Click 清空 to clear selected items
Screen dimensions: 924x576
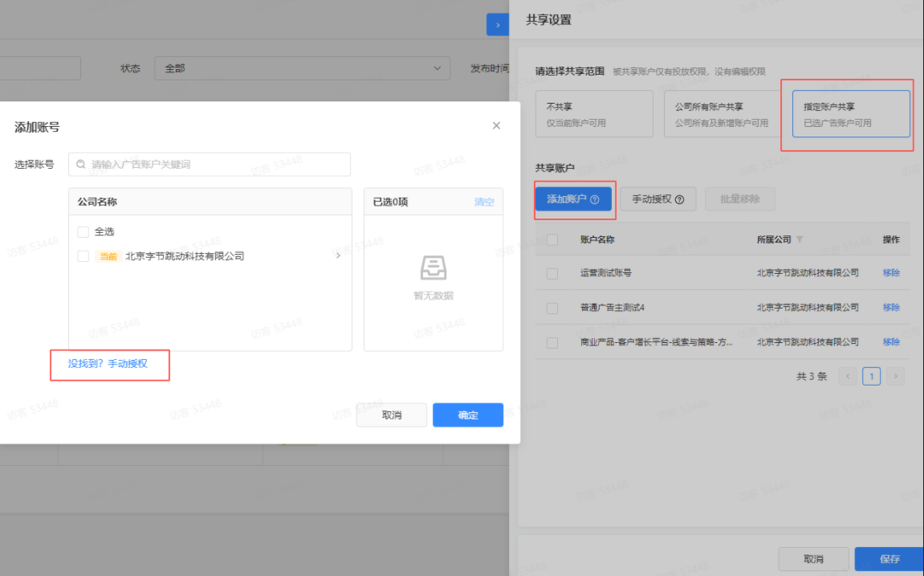click(x=484, y=202)
